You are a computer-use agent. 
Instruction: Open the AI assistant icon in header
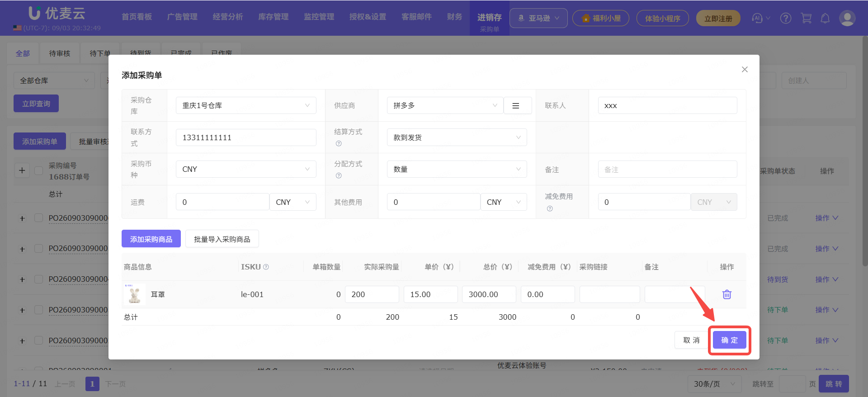(757, 18)
